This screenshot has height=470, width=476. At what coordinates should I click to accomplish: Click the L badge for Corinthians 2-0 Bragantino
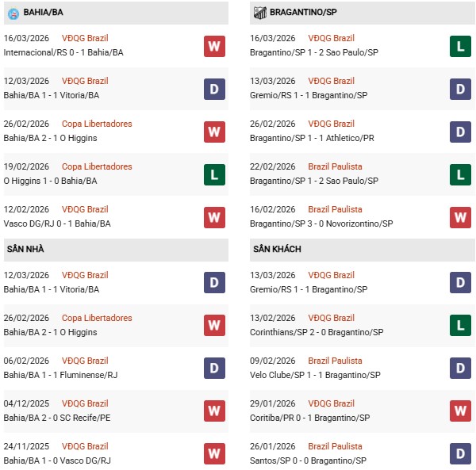point(460,326)
